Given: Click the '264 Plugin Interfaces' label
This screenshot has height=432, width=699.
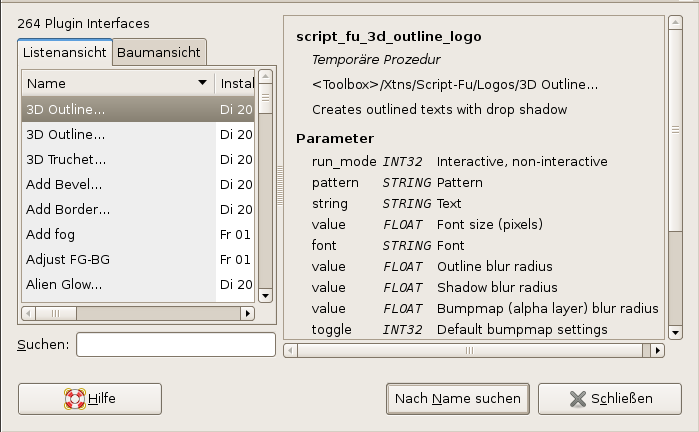Looking at the screenshot, I should [x=83, y=24].
